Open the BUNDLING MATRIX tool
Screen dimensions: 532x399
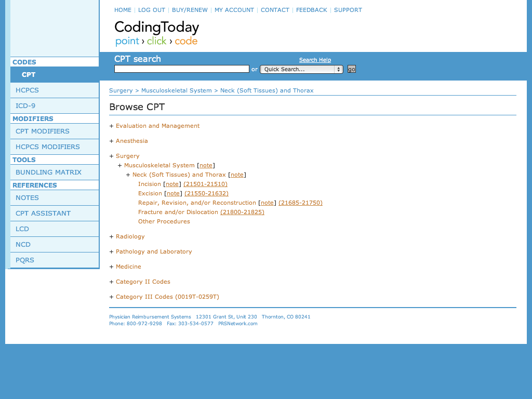[x=55, y=172]
